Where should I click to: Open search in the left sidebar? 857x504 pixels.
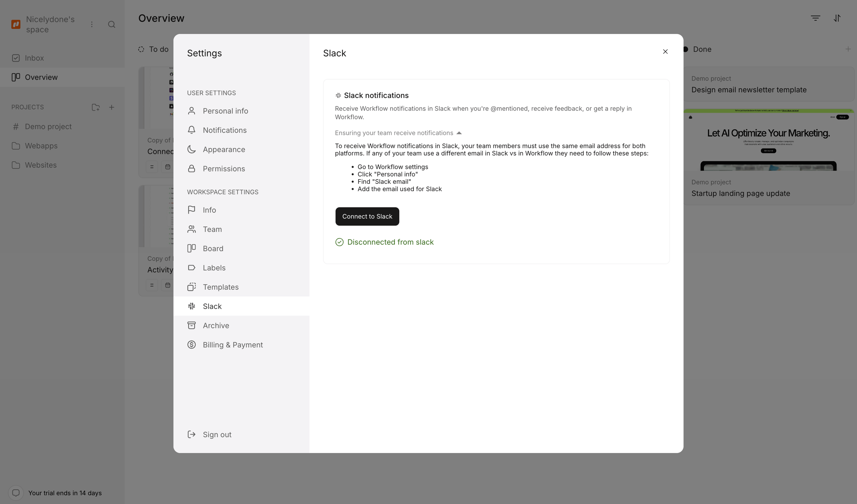(x=111, y=24)
